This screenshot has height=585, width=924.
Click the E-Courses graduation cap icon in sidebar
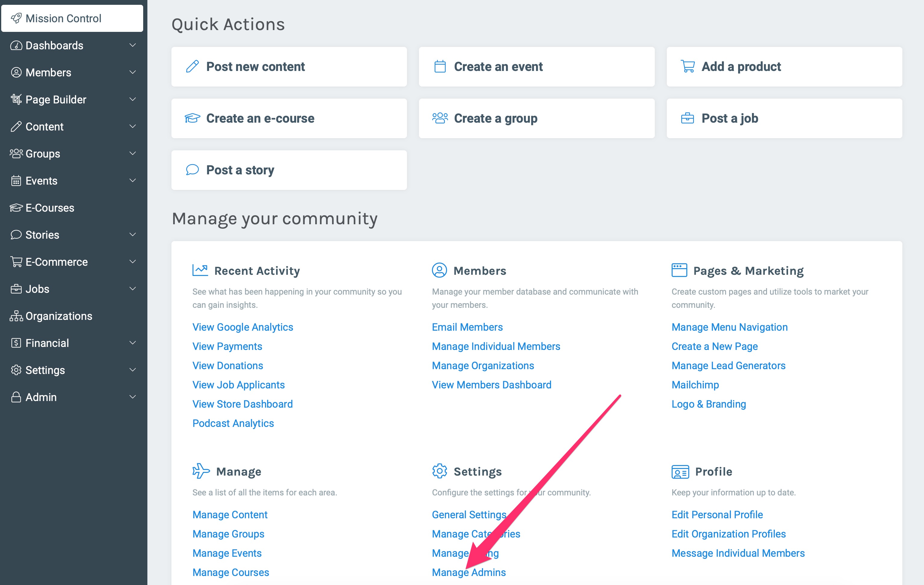(x=16, y=207)
